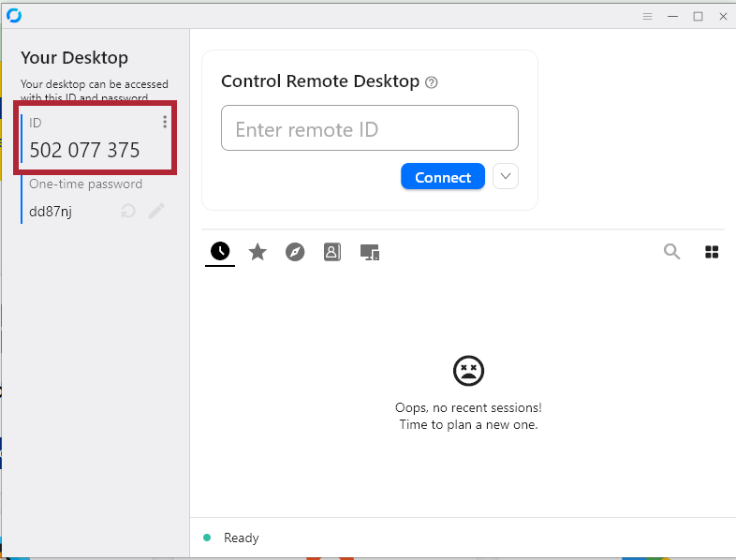This screenshot has width=736, height=560.
Task: Edit the password with the pencil icon
Action: pyautogui.click(x=156, y=212)
